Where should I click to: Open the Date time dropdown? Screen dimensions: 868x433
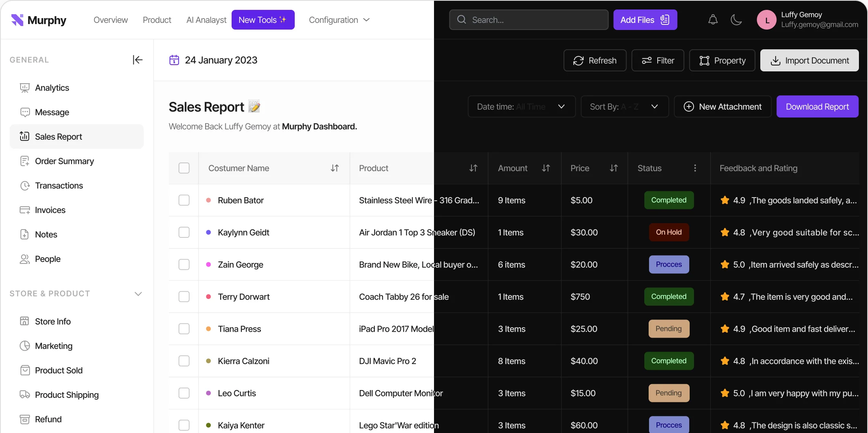pyautogui.click(x=521, y=107)
